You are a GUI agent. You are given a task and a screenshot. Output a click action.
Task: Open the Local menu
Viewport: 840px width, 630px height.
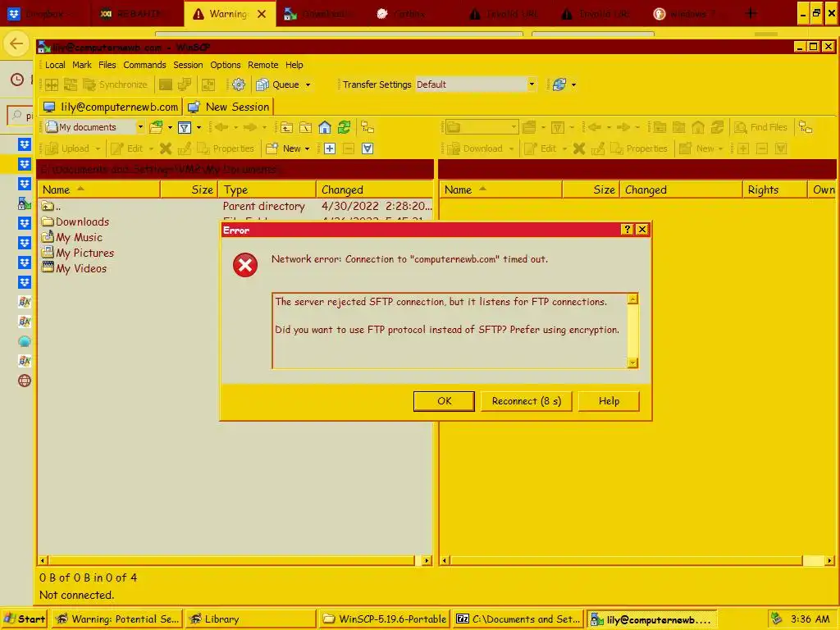coord(55,65)
